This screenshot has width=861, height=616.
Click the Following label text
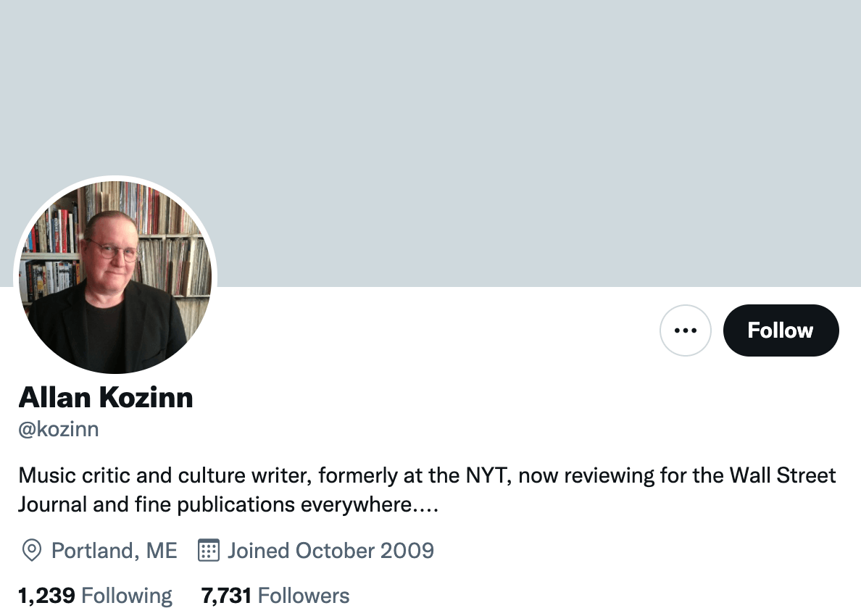[x=127, y=595]
